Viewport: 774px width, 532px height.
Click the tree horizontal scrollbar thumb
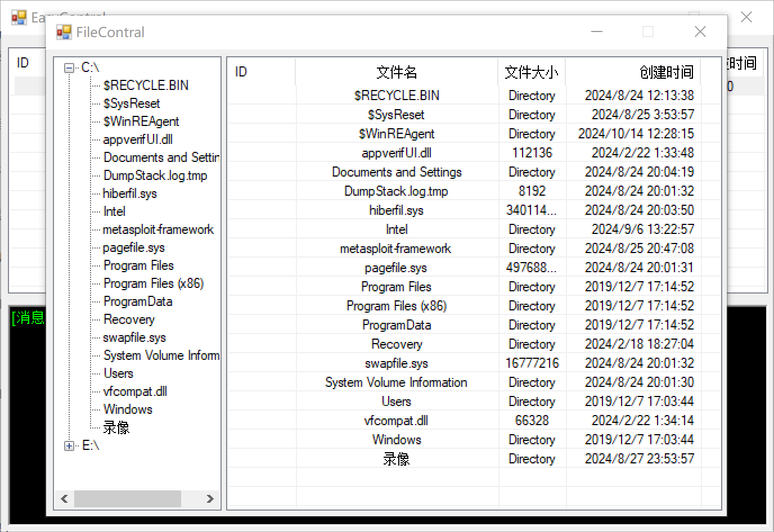[x=128, y=499]
